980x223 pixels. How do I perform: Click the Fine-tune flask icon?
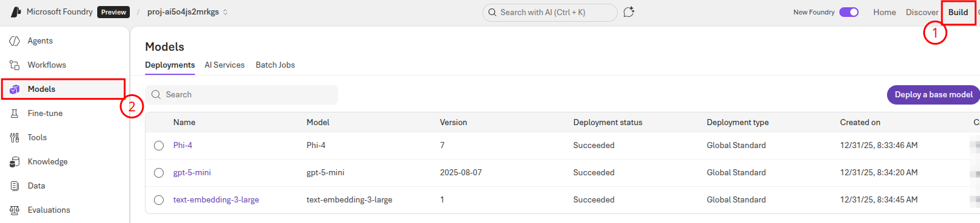[14, 113]
